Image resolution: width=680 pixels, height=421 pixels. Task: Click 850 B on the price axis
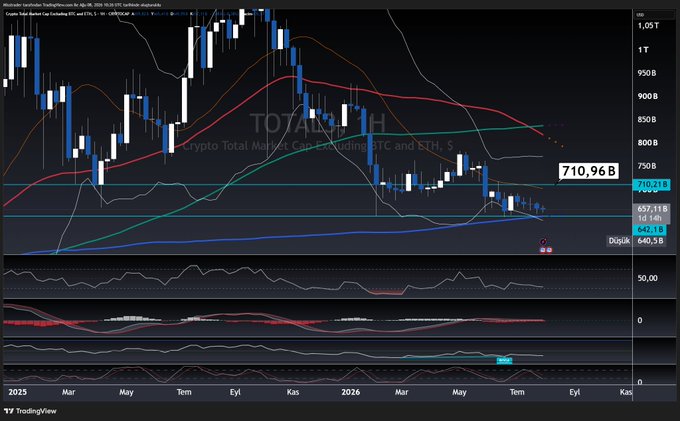point(647,119)
